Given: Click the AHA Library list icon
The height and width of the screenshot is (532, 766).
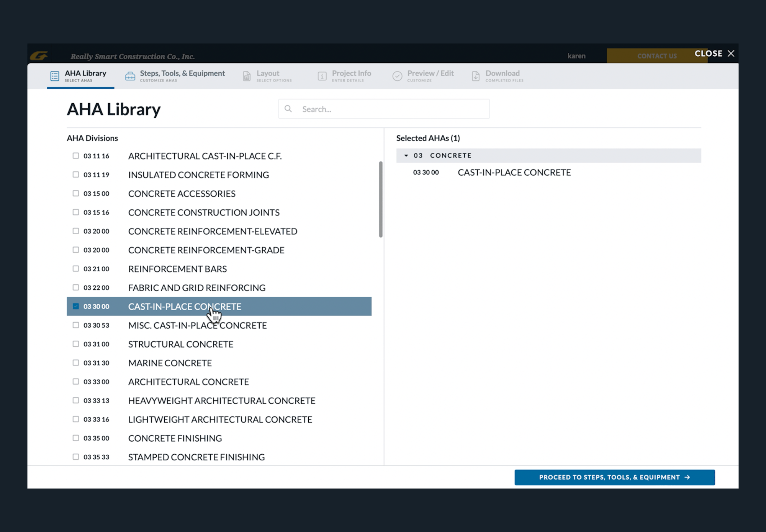Looking at the screenshot, I should tap(55, 76).
